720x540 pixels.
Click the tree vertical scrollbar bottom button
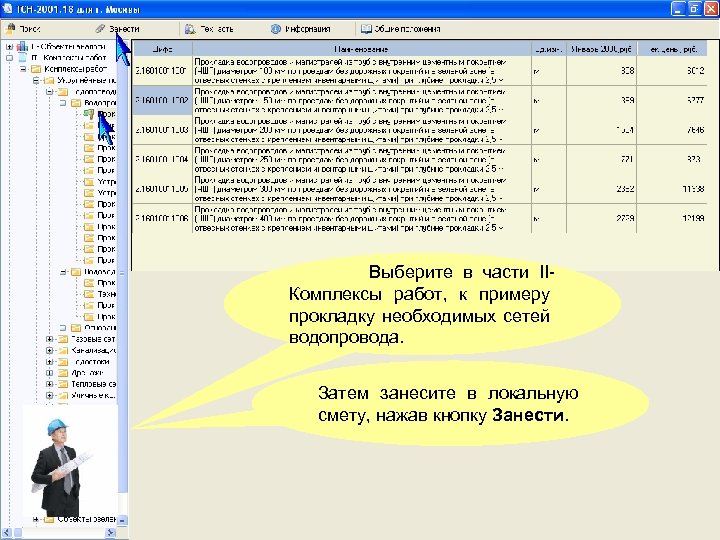coord(123,520)
